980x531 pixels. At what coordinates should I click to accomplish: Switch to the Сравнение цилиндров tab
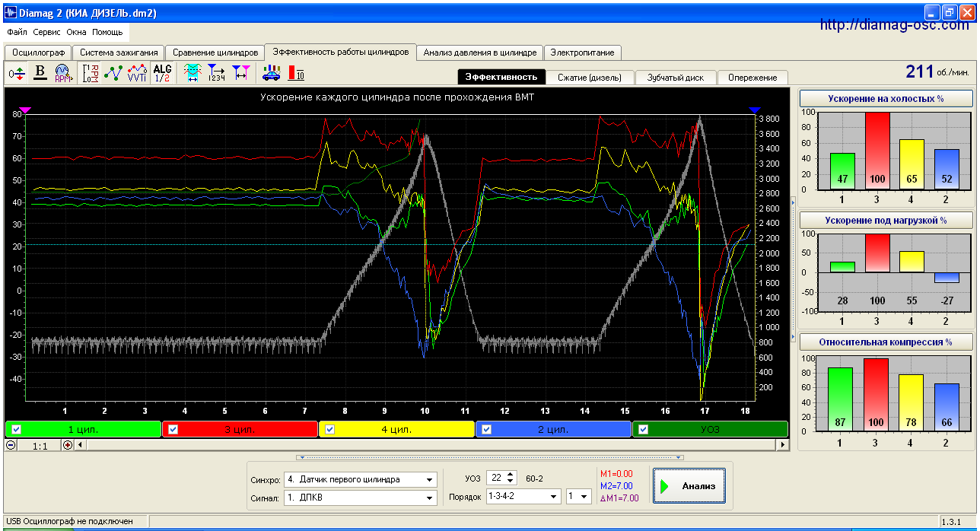[216, 52]
